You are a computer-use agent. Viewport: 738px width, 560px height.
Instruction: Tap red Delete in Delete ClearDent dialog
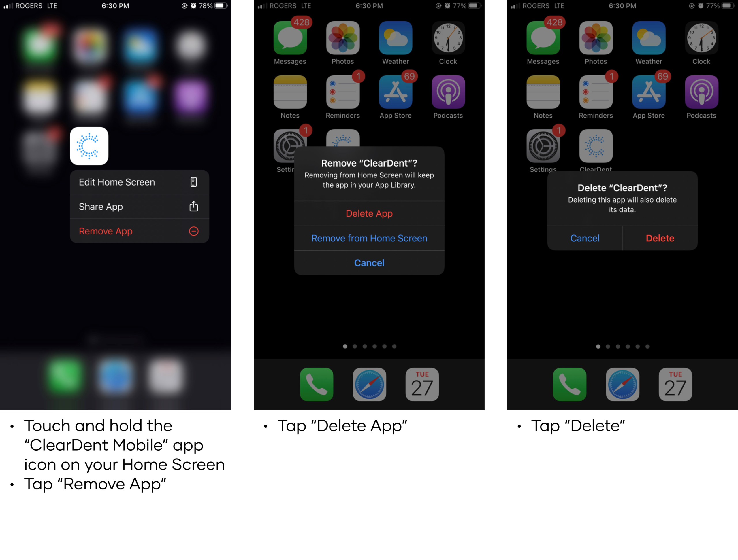660,238
